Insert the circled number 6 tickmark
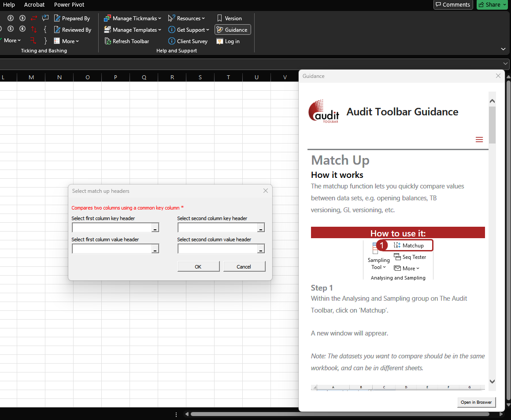Image resolution: width=511 pixels, height=420 pixels. pos(22,29)
